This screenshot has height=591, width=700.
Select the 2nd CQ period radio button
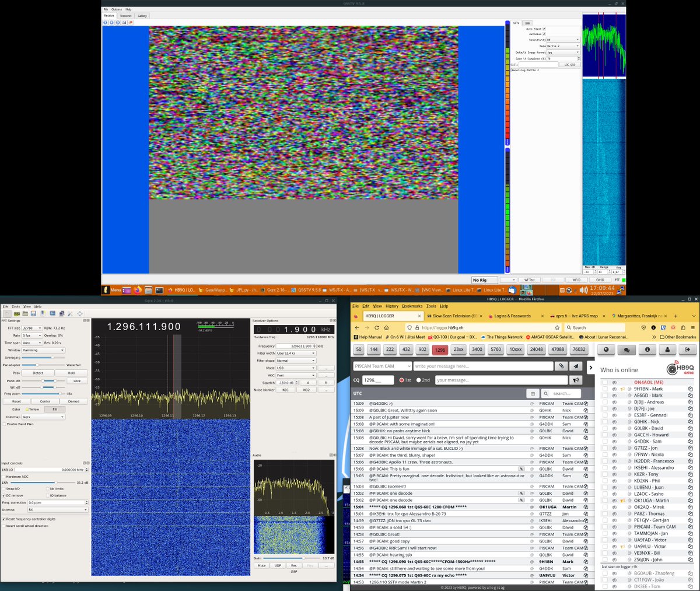419,380
